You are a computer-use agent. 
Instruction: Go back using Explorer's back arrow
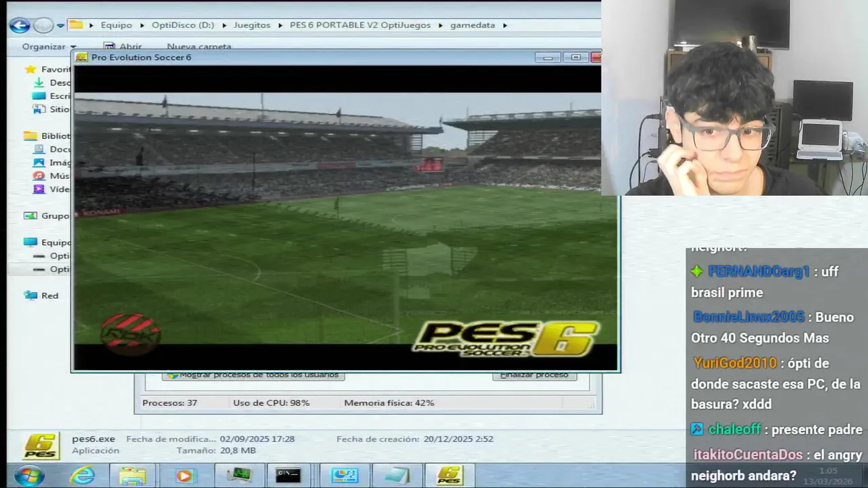click(20, 26)
